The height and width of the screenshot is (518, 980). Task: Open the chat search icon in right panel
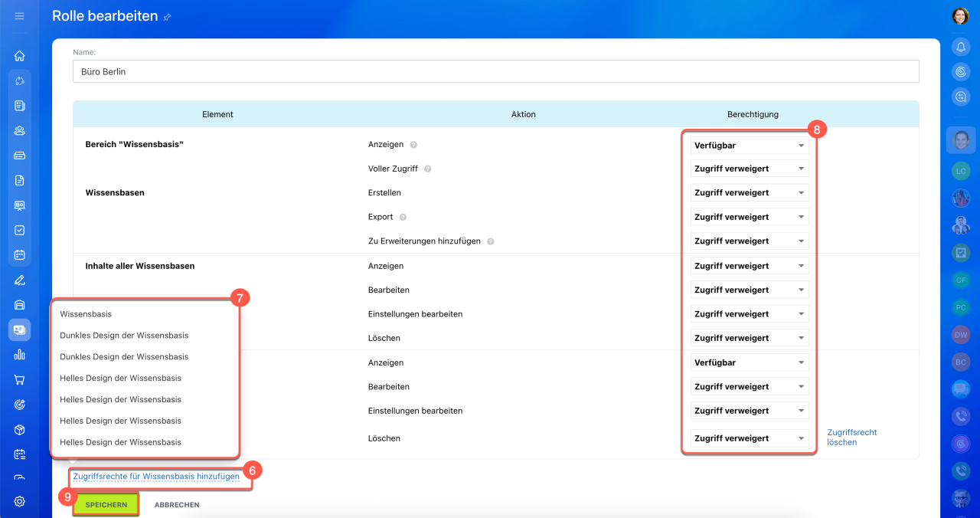[x=961, y=97]
